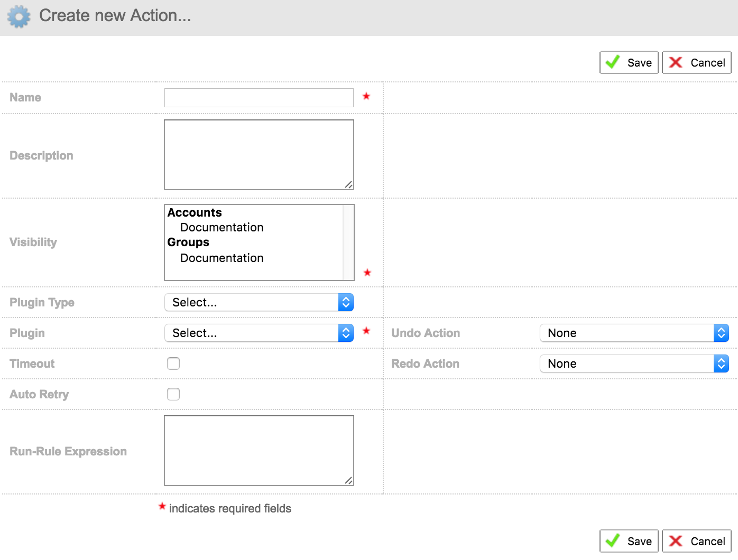Open the Plugin Type dropdown
The width and height of the screenshot is (738, 560).
(259, 302)
